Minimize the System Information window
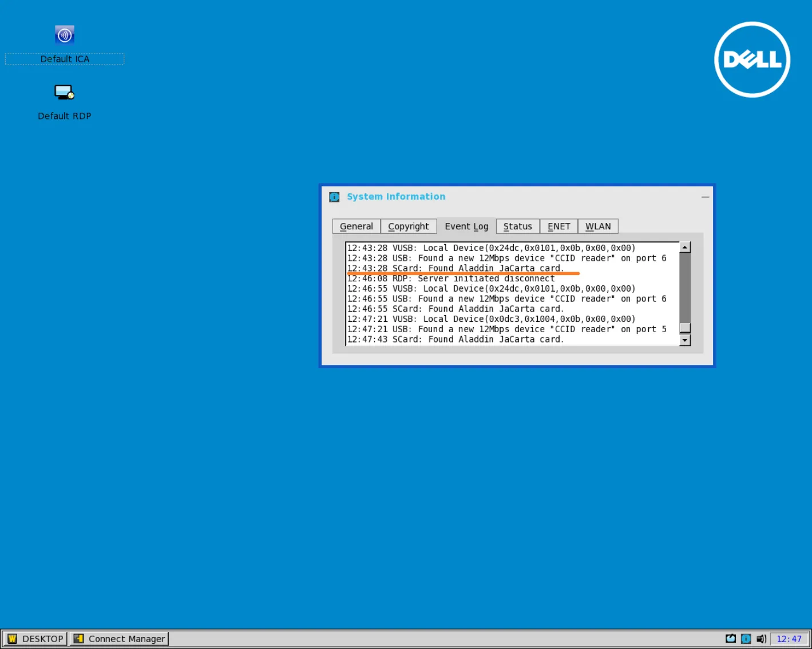The width and height of the screenshot is (812, 649). pos(705,197)
